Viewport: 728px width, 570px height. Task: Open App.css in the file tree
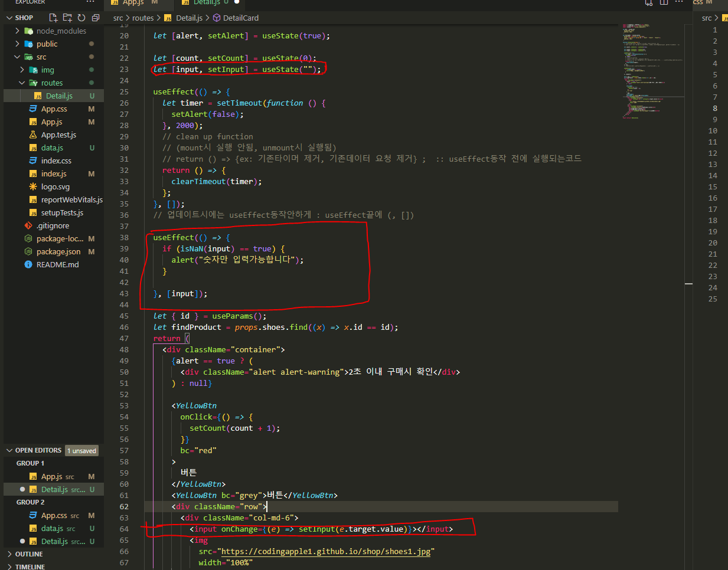click(x=54, y=109)
